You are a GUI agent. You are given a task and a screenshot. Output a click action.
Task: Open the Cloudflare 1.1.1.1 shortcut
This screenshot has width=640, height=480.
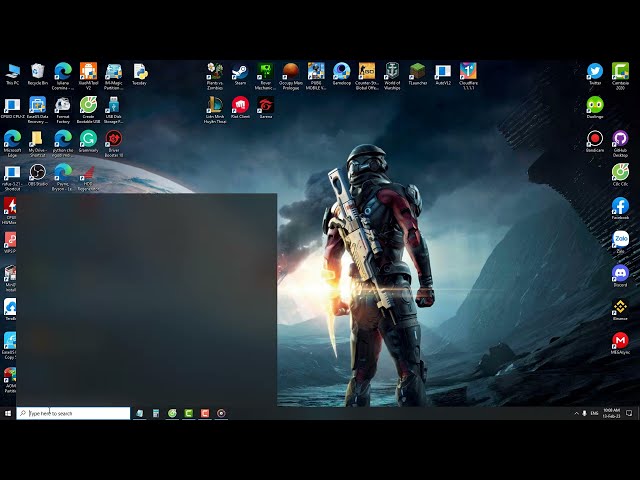(x=468, y=76)
